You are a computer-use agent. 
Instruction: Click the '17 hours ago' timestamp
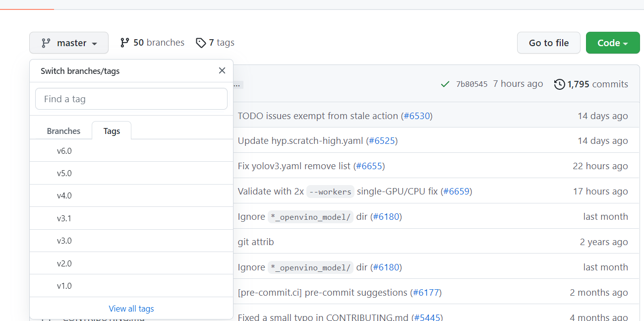coord(600,192)
